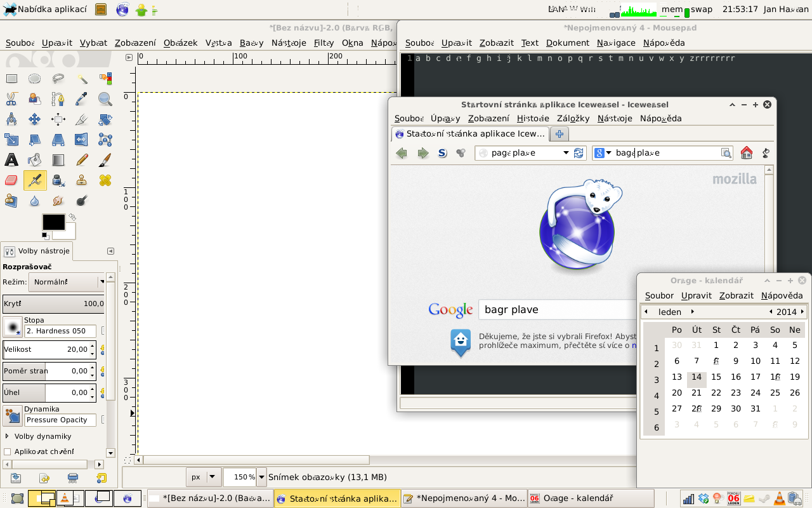Open tool options panel menu arrow

110,251
